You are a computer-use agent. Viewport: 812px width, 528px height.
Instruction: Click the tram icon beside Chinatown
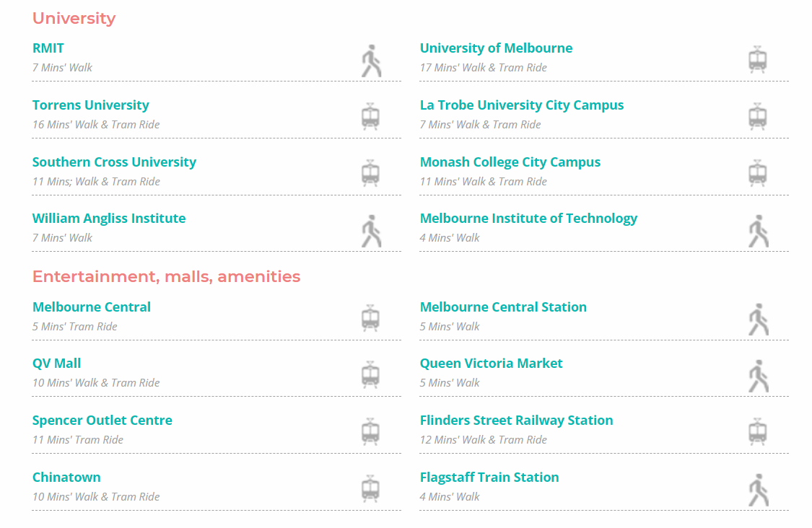pos(370,488)
